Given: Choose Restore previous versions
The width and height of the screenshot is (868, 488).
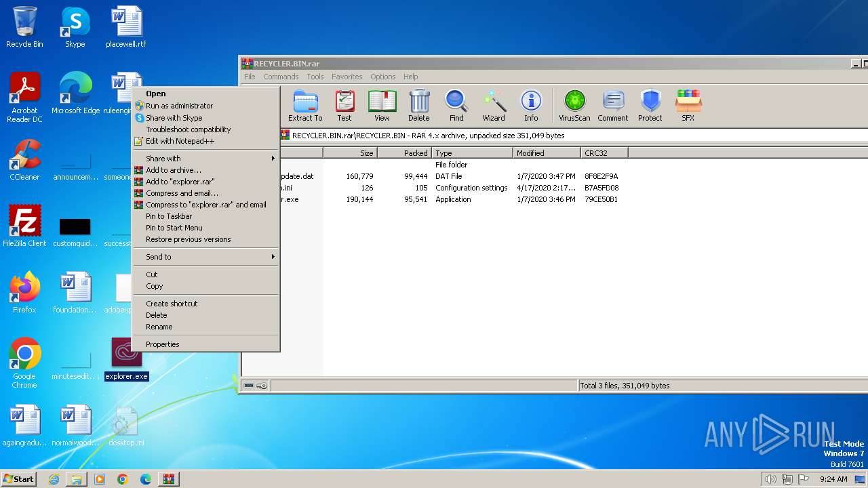Looking at the screenshot, I should click(x=205, y=239).
